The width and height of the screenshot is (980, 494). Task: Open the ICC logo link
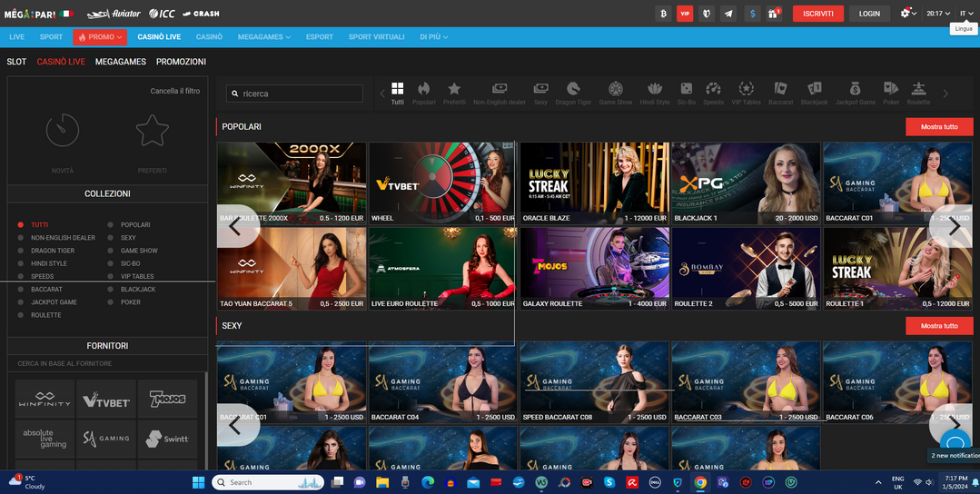pyautogui.click(x=162, y=13)
